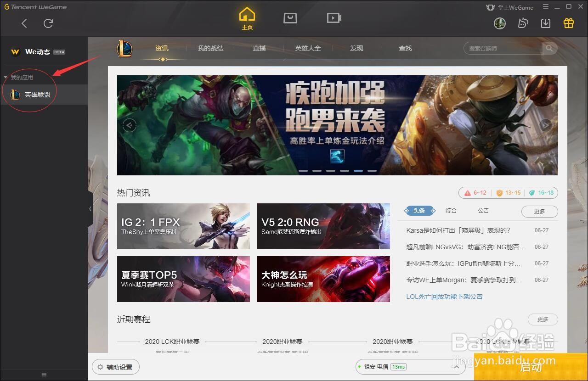
Task: Click the 启动 launch button
Action: (531, 367)
